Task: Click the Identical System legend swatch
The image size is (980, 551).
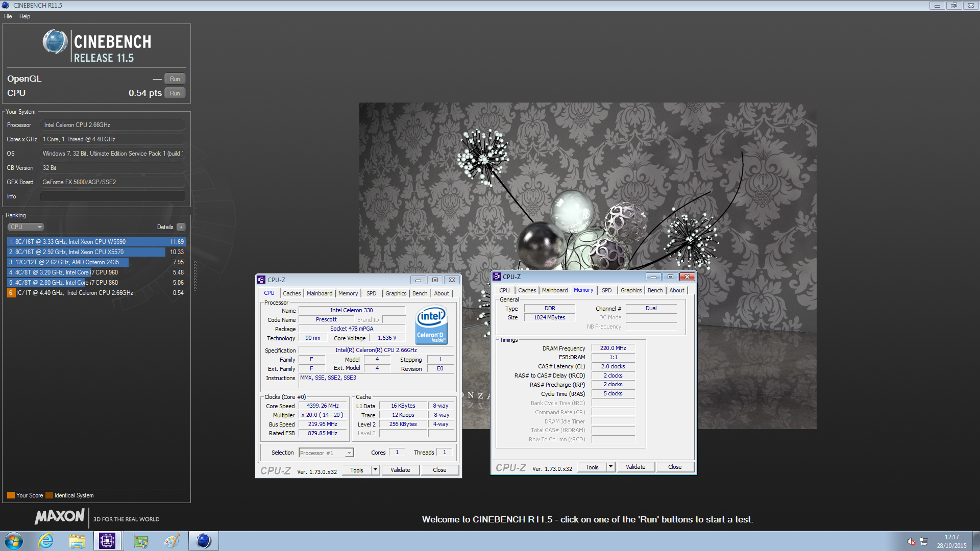Action: [x=49, y=495]
